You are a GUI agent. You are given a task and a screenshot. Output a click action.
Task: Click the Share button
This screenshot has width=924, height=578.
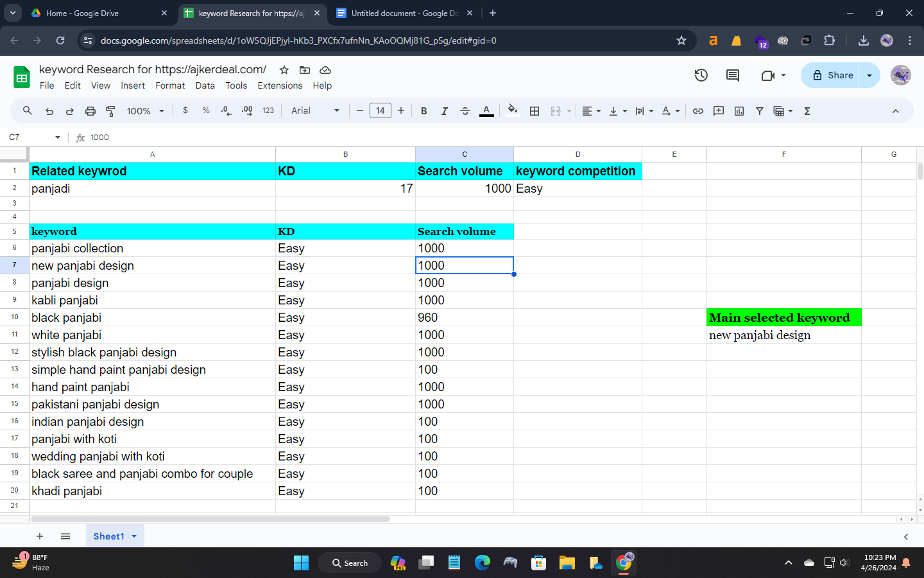pyautogui.click(x=833, y=75)
